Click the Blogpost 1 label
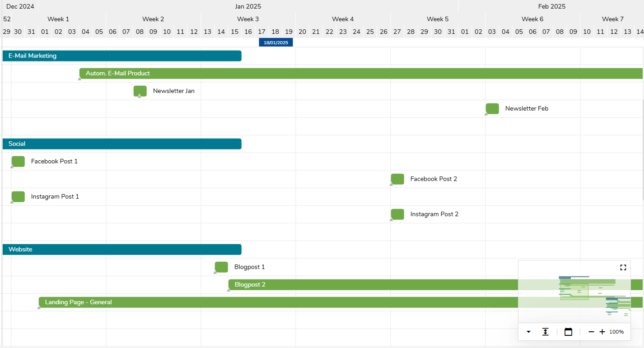644x348 pixels. point(250,267)
